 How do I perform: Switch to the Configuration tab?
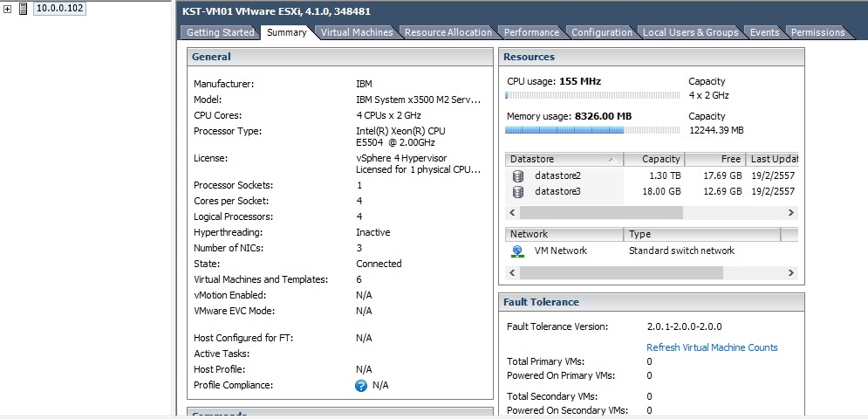point(601,32)
